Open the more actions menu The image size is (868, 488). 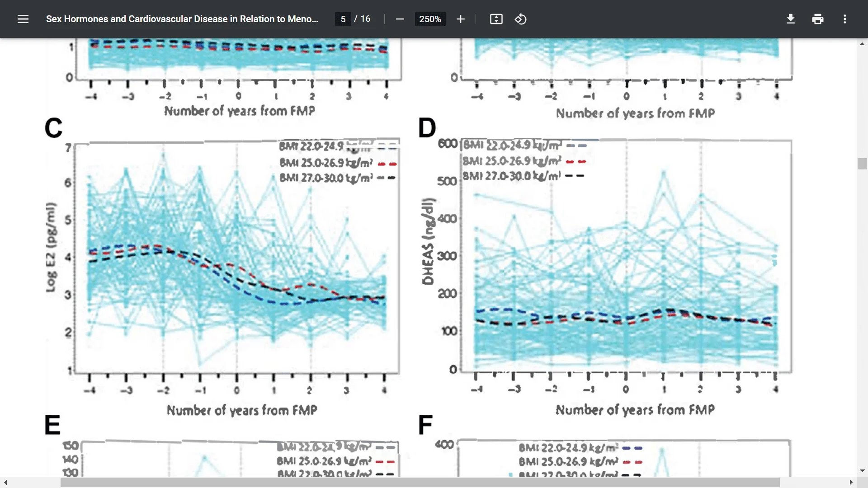click(x=845, y=19)
